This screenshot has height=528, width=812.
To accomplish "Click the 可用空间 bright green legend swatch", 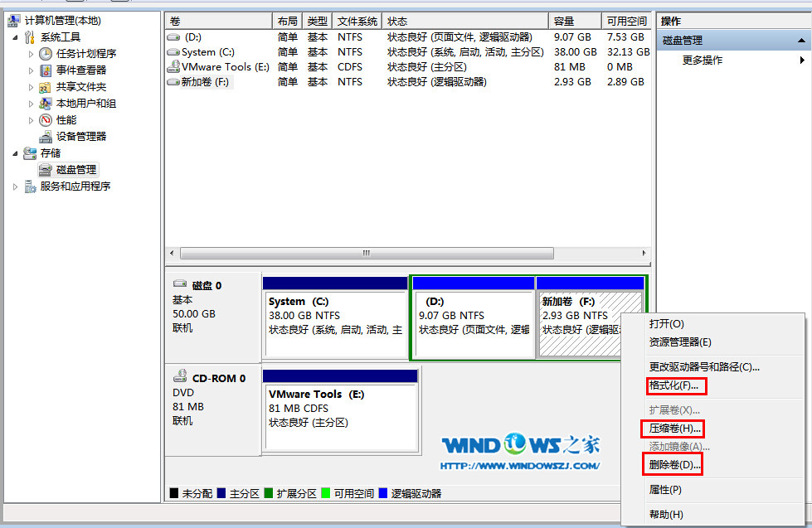I will (x=326, y=493).
